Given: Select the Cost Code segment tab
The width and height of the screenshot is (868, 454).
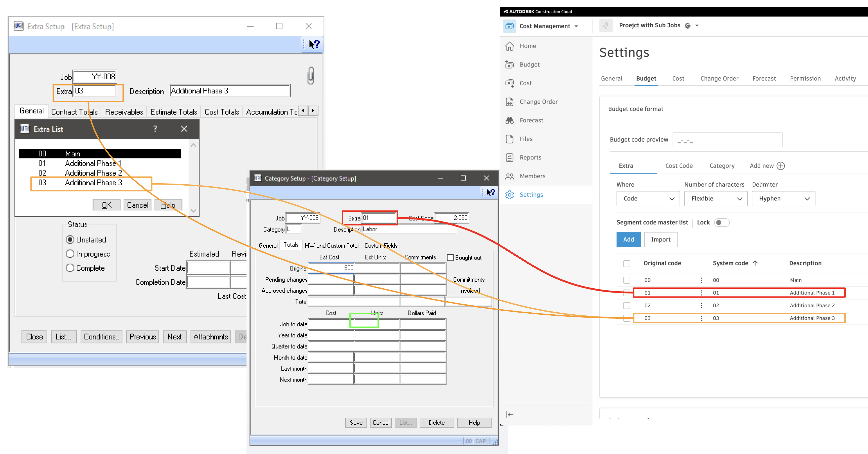Looking at the screenshot, I should (679, 166).
